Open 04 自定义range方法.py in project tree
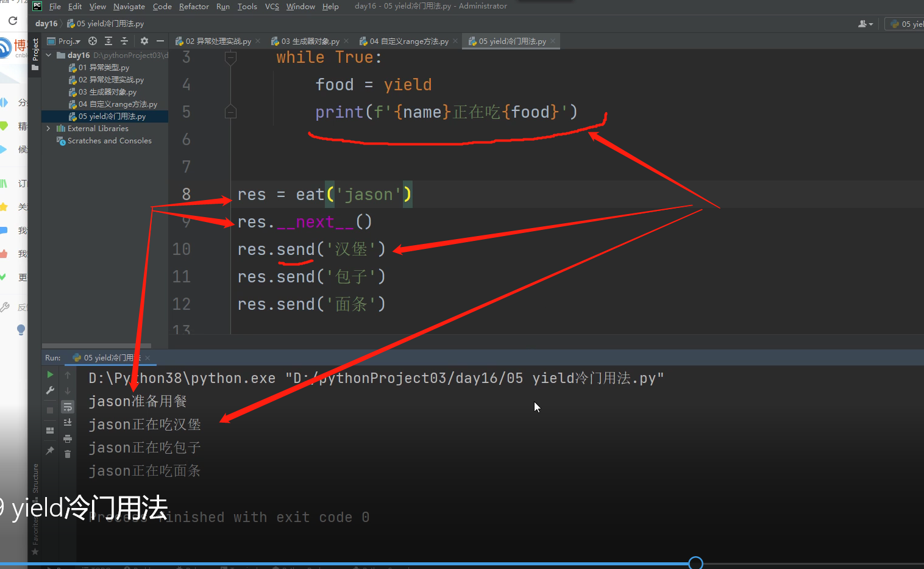The image size is (924, 569). [x=113, y=104]
